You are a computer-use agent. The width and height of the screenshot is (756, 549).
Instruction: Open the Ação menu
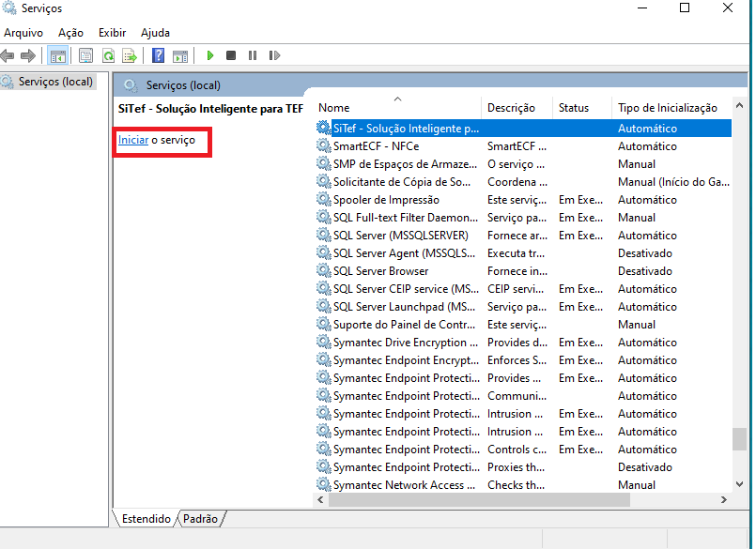(70, 33)
